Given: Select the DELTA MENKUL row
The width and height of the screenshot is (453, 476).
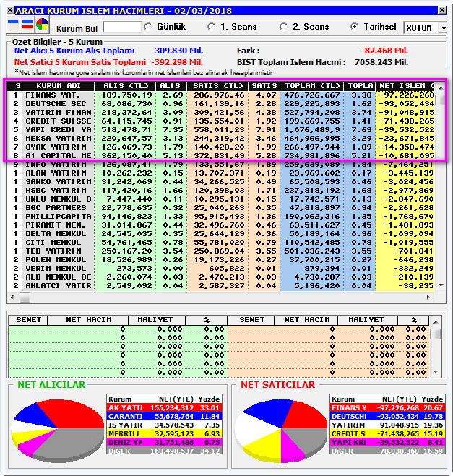Looking at the screenshot, I should click(221, 234).
